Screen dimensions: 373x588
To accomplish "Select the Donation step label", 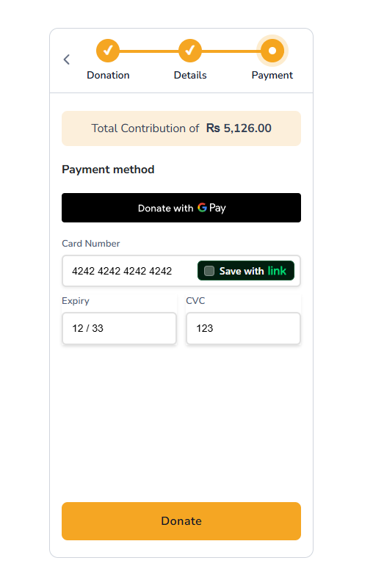I will (108, 75).
